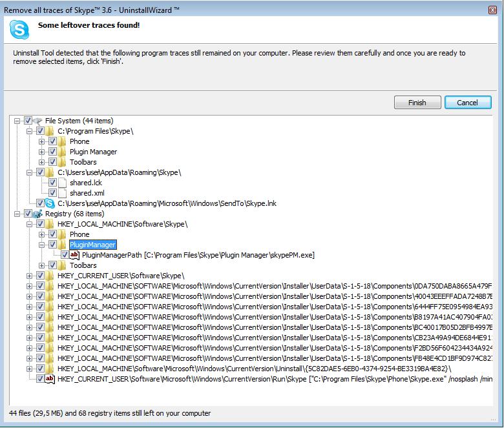The image size is (504, 428).
Task: Click the Cancel button
Action: (x=468, y=103)
